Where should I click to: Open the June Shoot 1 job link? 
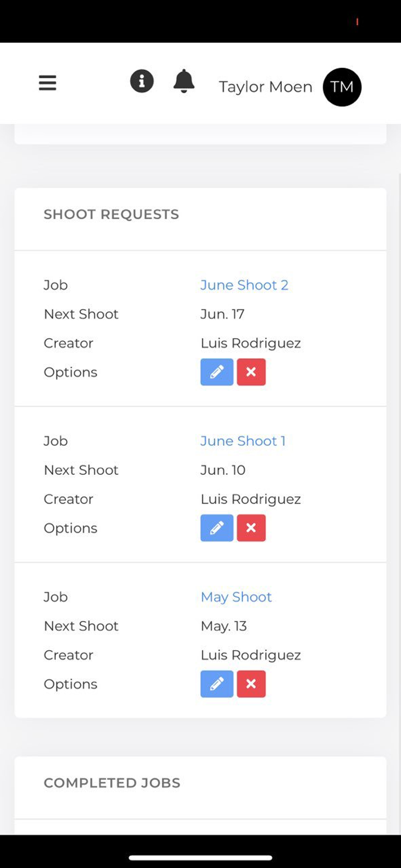click(243, 441)
